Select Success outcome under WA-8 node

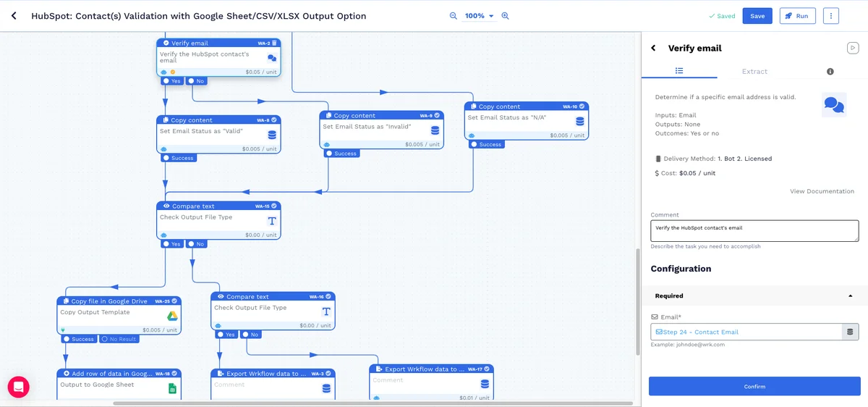(x=179, y=158)
